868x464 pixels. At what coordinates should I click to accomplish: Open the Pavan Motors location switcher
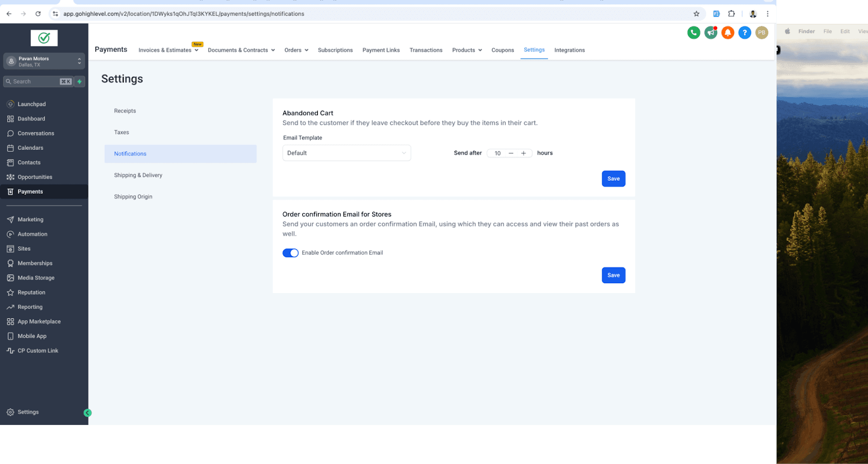[x=44, y=61]
